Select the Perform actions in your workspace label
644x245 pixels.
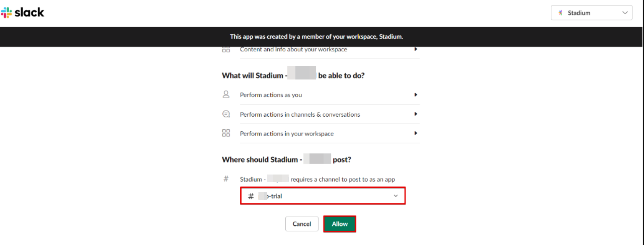pos(287,133)
